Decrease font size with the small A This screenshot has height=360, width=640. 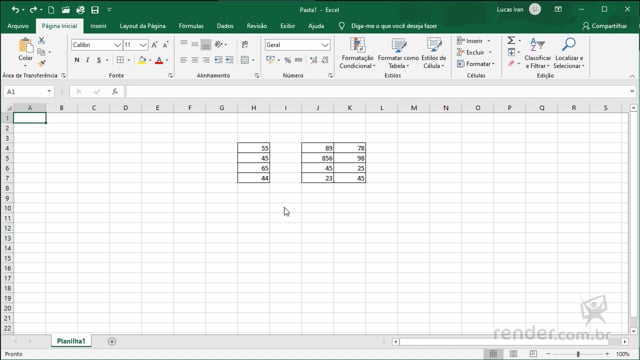coord(165,45)
